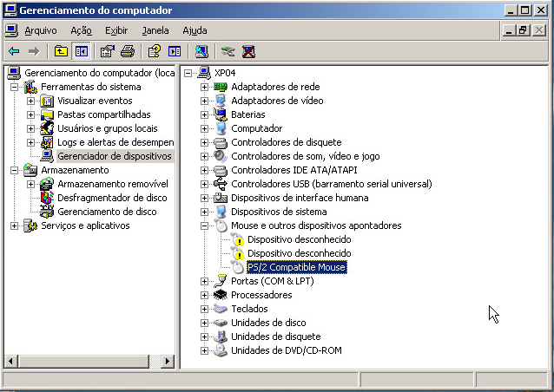Expand Usuários e grupos locais node
The width and height of the screenshot is (554, 392).
coord(30,128)
